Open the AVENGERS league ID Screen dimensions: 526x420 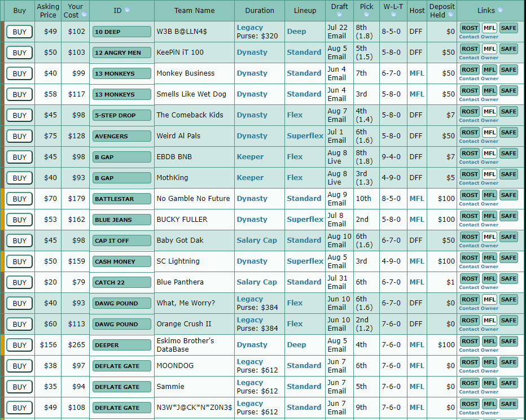tap(122, 136)
